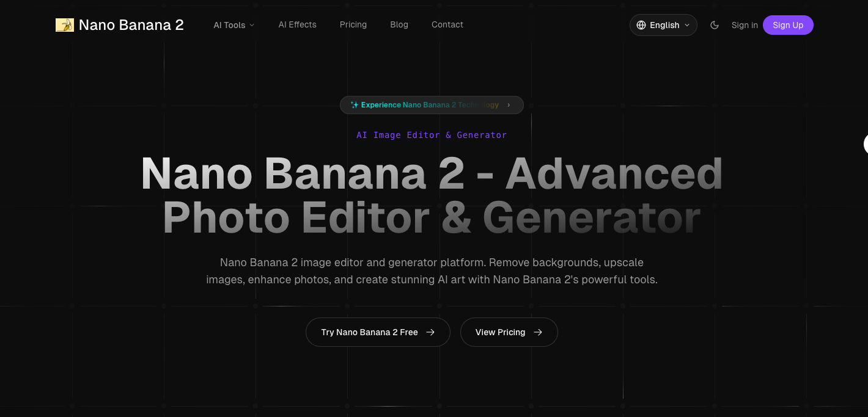Click the sparkle icon in the announcement banner
The width and height of the screenshot is (868, 417).
pos(355,104)
